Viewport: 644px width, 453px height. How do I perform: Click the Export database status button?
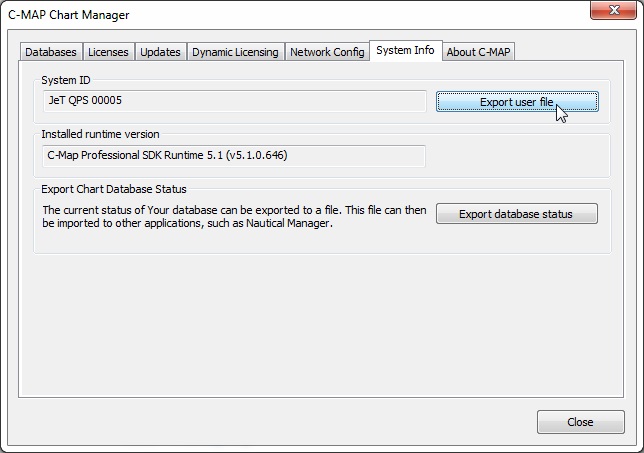[516, 214]
